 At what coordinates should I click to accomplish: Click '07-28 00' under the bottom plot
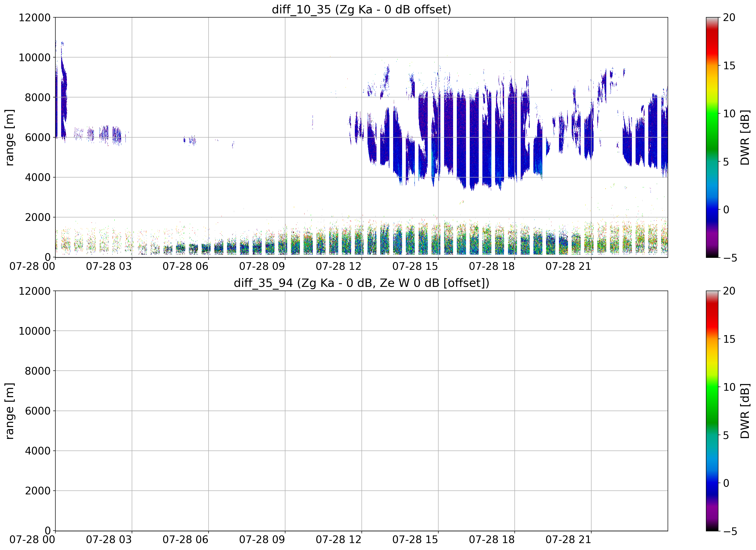(32, 540)
